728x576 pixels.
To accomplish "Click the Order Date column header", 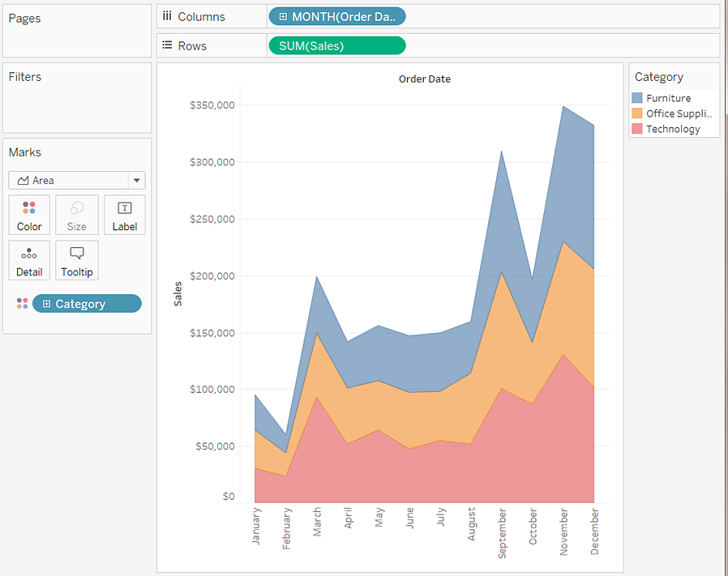I will click(x=424, y=79).
